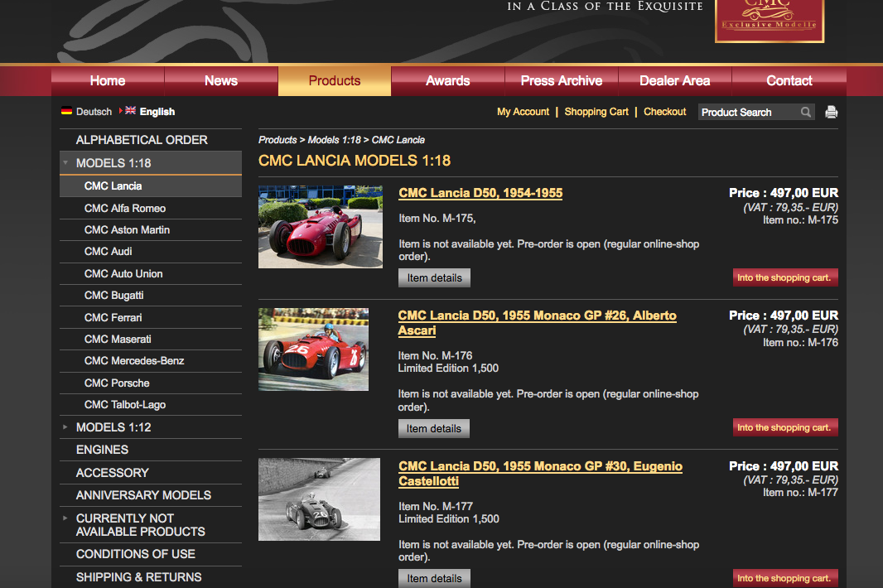The height and width of the screenshot is (588, 883).
Task: Switch to the Press Archive tab
Action: 561,80
